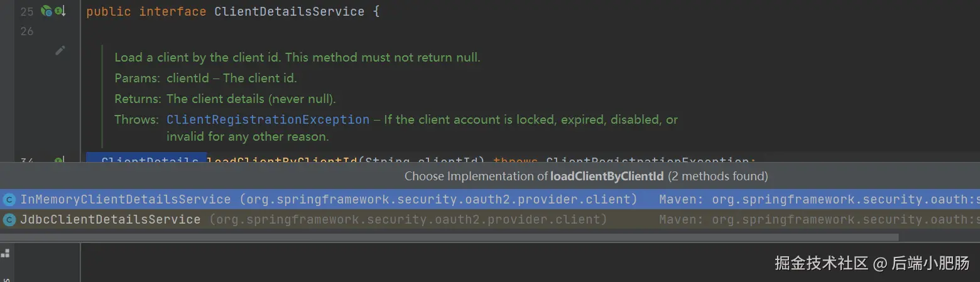Click the loadClientByClientId method name
This screenshot has height=282, width=980.
pyautogui.click(x=281, y=160)
